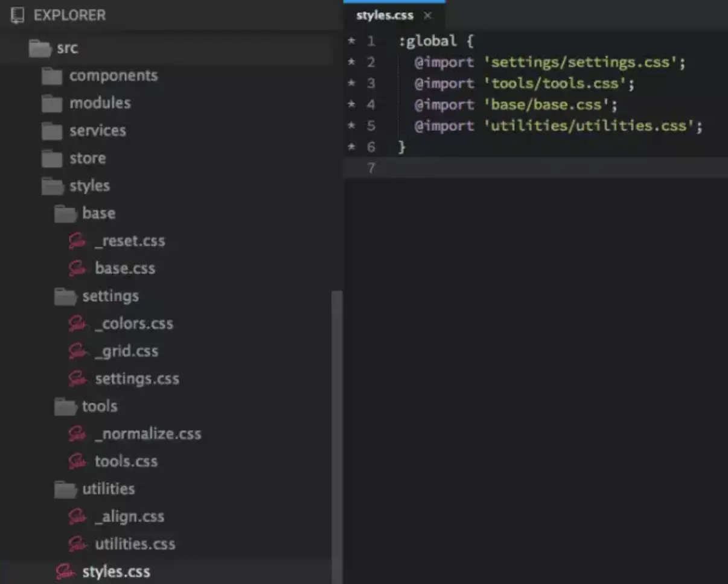Viewport: 728px width, 584px height.
Task: Open the tools.css file
Action: [126, 462]
